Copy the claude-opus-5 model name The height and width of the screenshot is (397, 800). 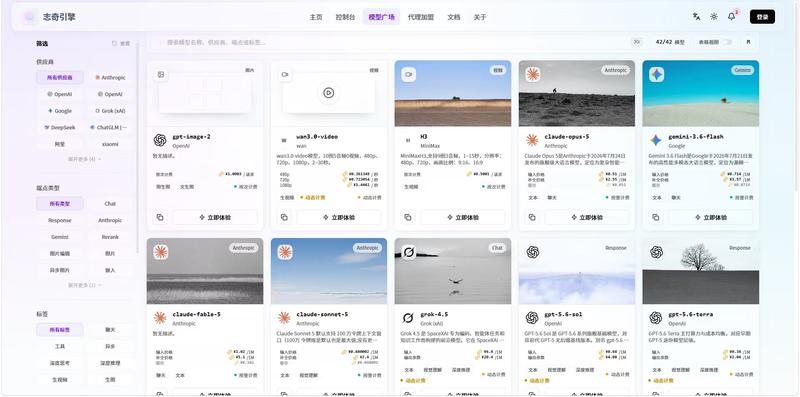coord(532,217)
